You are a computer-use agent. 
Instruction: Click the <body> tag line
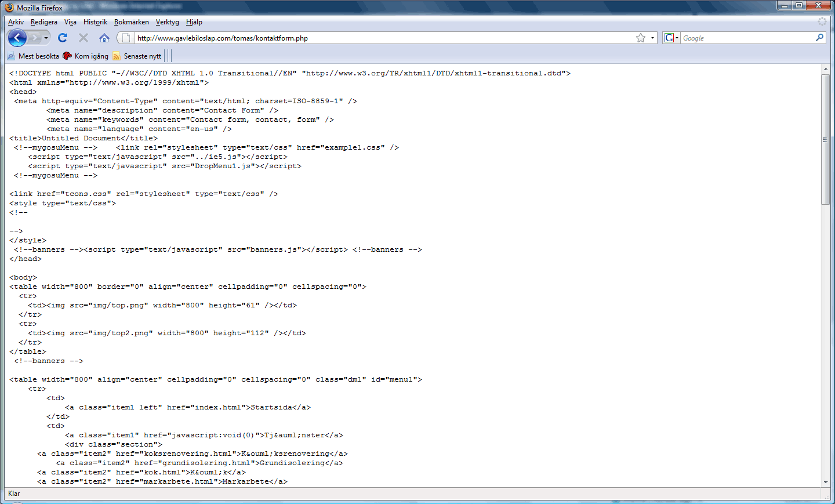23,277
